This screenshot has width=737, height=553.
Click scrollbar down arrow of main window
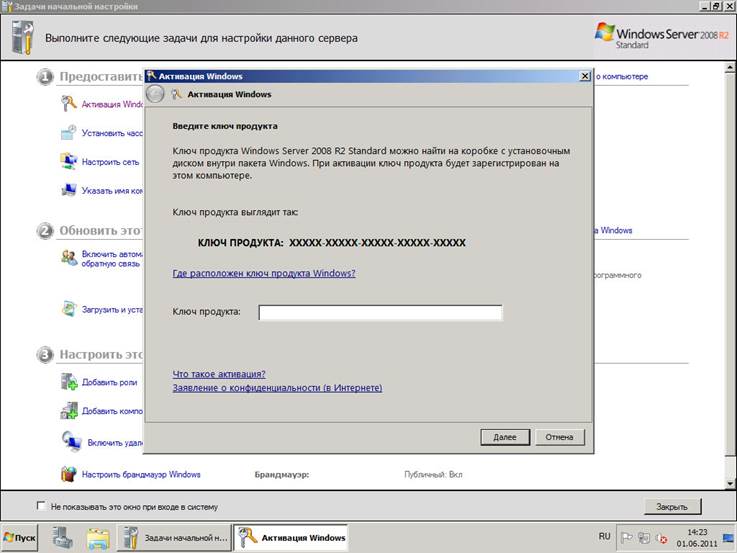point(729,483)
